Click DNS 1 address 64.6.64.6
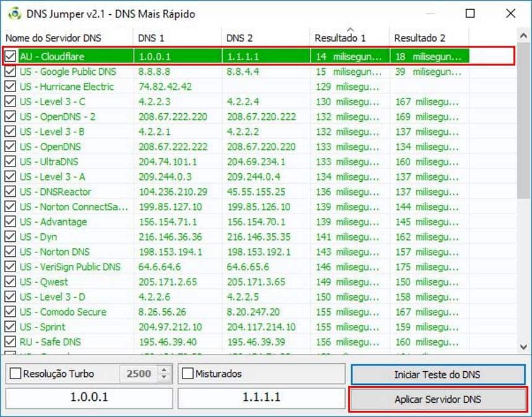Viewport: 532px width, 417px height. (x=160, y=267)
